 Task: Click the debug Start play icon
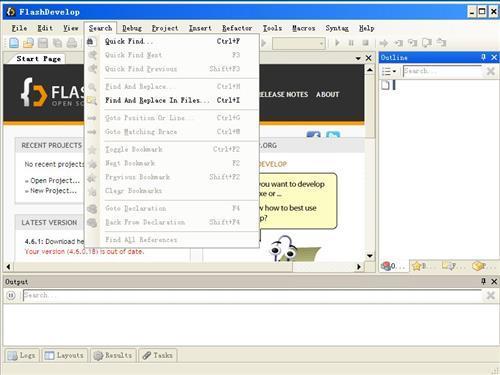(x=337, y=43)
